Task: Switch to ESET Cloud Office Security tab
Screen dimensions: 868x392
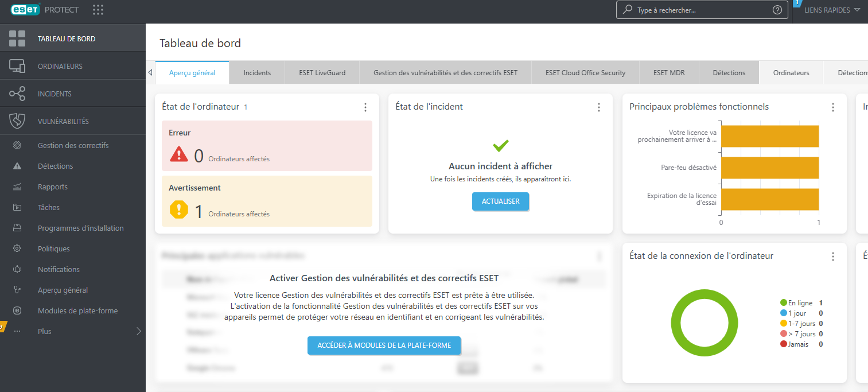Action: tap(585, 73)
